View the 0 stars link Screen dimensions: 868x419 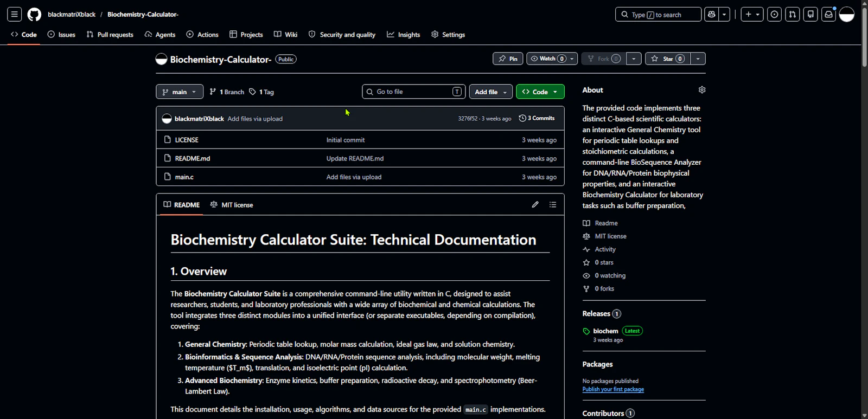[598, 262]
